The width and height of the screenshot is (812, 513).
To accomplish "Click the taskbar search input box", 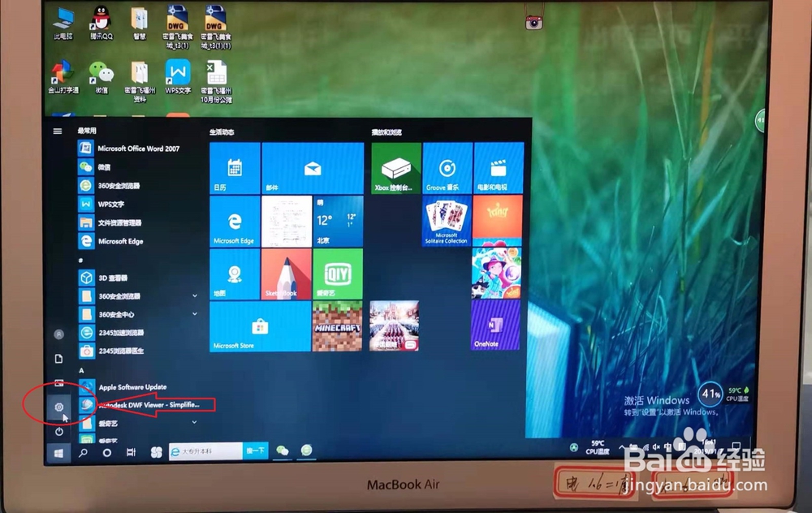I will click(205, 451).
